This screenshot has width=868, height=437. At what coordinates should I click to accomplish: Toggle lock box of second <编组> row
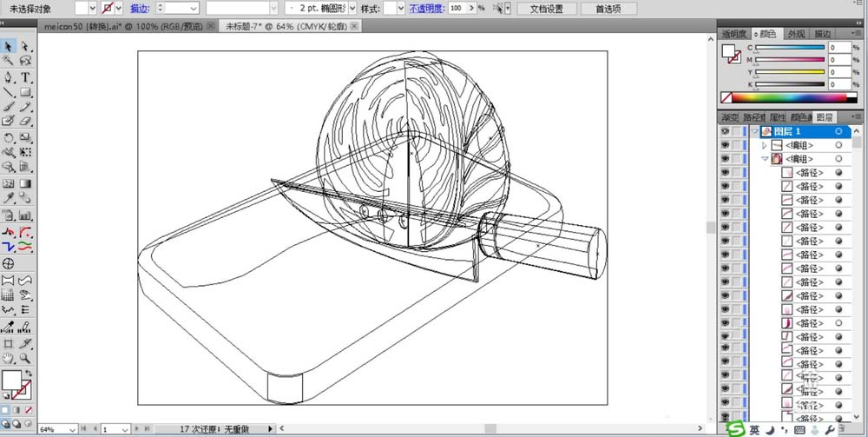[736, 159]
